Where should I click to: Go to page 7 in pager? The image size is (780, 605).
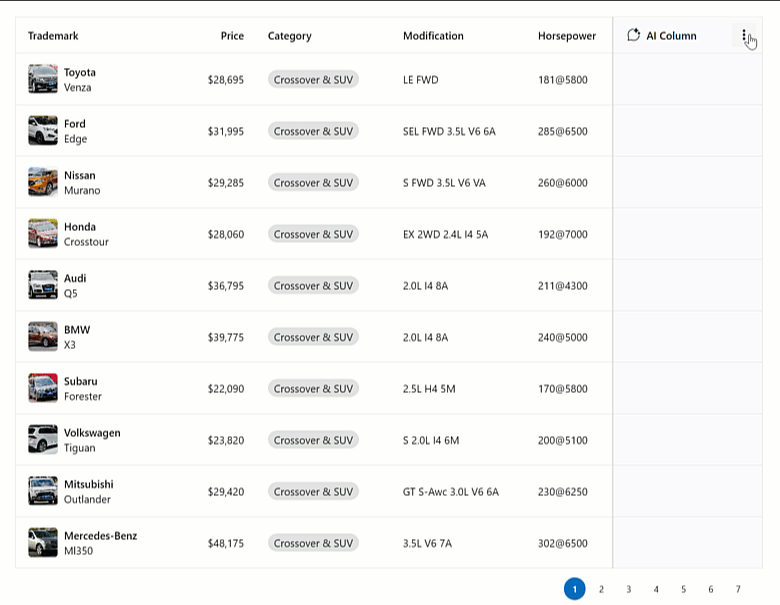pos(738,589)
